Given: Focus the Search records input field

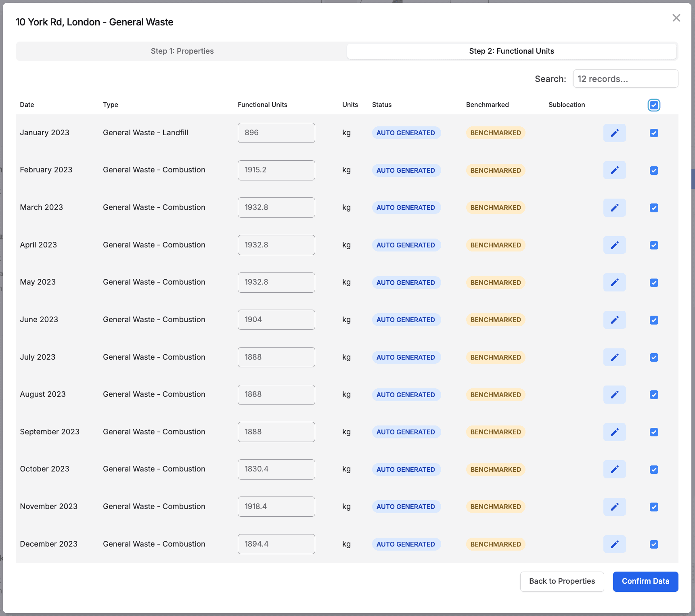Looking at the screenshot, I should tap(625, 79).
